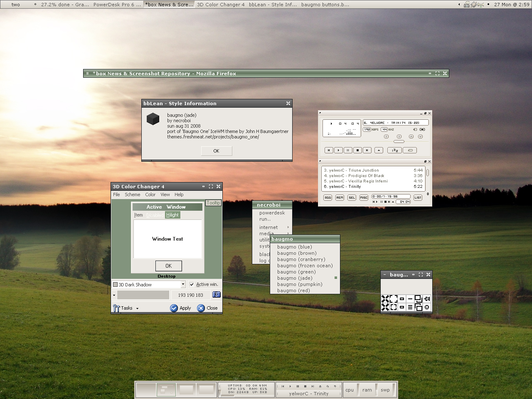532x399 pixels.
Task: Click the playlist vertical scrollbar thumb
Action: [x=428, y=172]
